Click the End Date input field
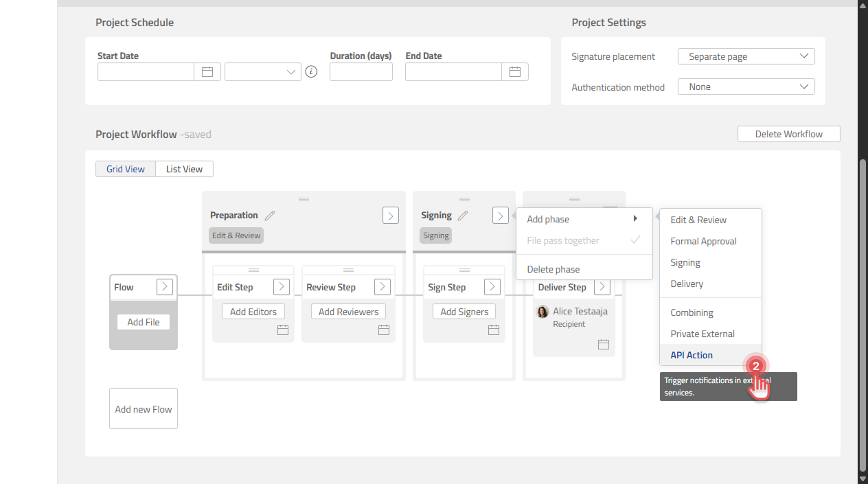Screen dimensions: 868x484 454,71
